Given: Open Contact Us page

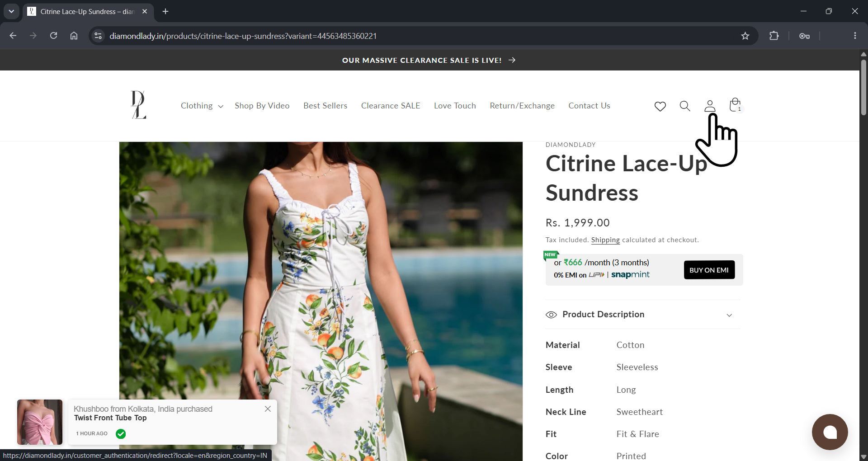Looking at the screenshot, I should [x=589, y=106].
